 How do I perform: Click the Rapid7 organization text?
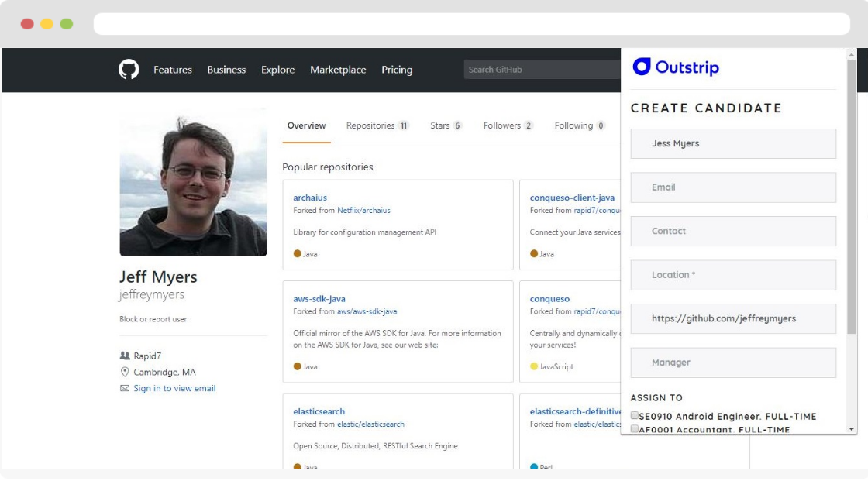[x=147, y=356]
